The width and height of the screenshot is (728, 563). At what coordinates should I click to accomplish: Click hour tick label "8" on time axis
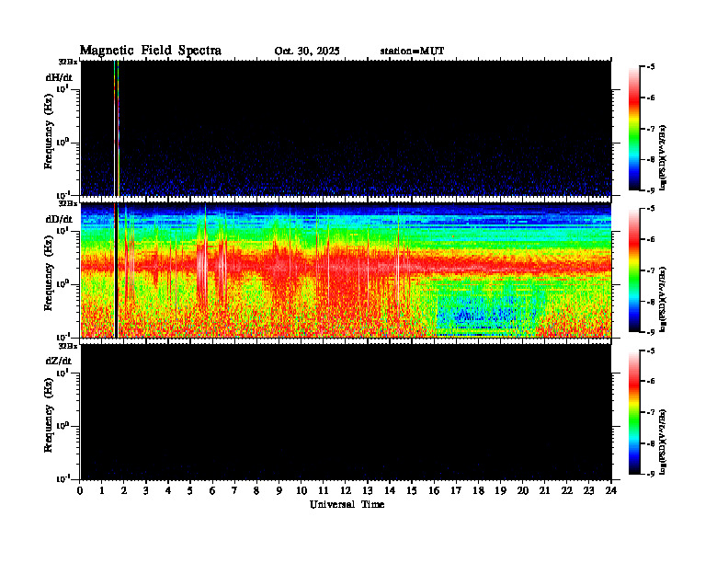[256, 491]
